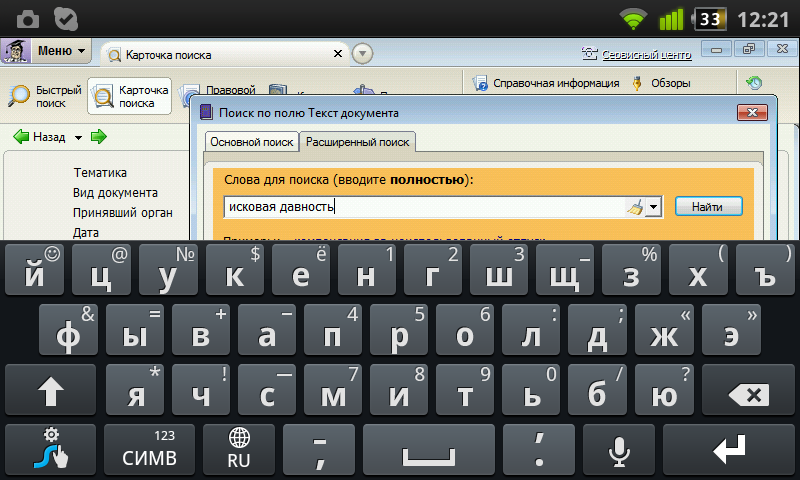The image size is (800, 480).
Task: Tap the apostrophe-period punctuation key
Action: click(539, 449)
